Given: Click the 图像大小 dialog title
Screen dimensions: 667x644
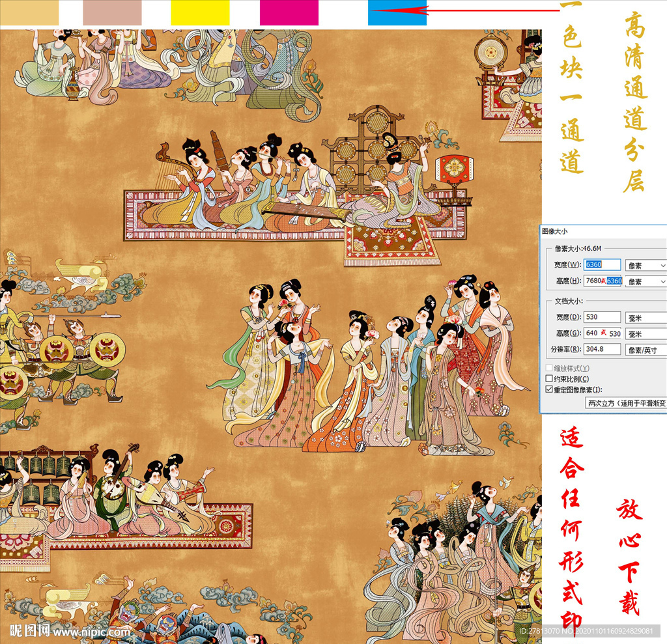Looking at the screenshot, I should click(x=555, y=231).
